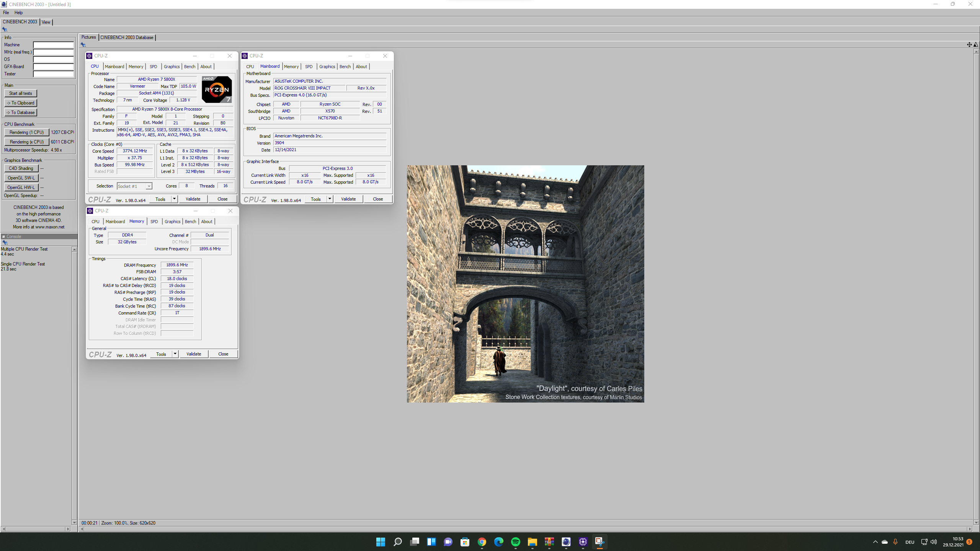
Task: Click the To Database button
Action: [x=21, y=112]
